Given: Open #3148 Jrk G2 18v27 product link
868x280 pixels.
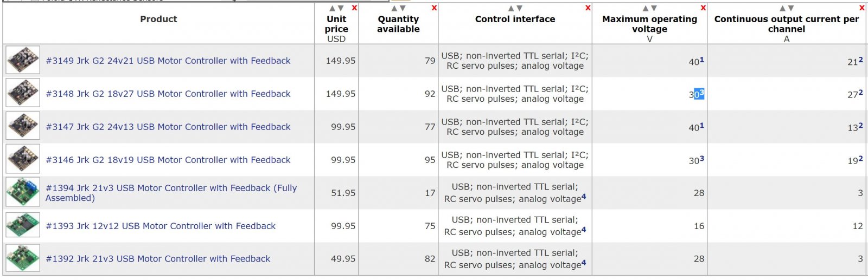Looking at the screenshot, I should 168,94.
